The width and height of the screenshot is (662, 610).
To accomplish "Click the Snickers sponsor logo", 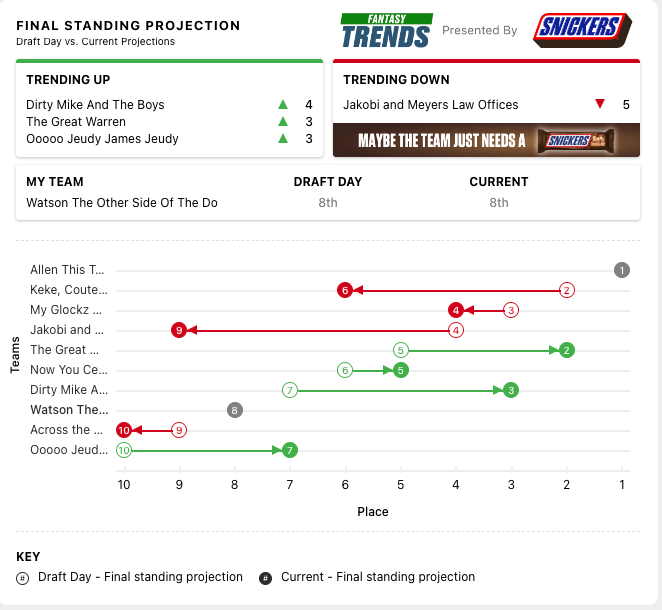I will (x=582, y=29).
